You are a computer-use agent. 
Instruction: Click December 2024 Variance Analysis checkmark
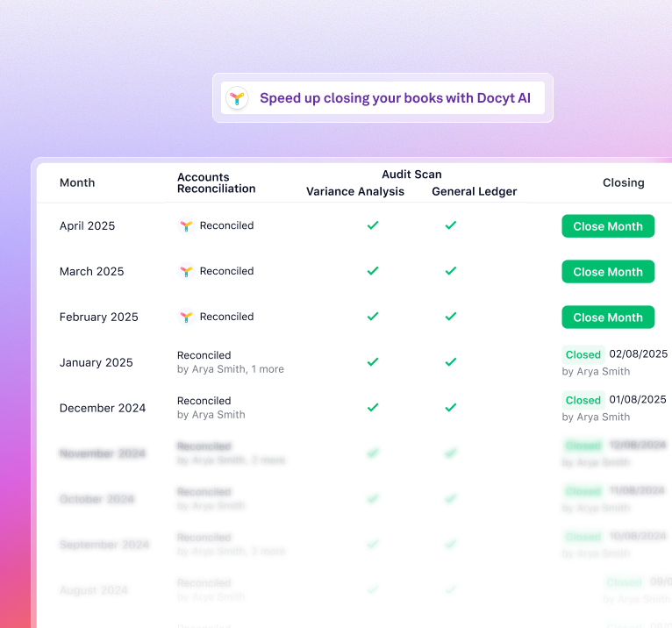point(373,408)
